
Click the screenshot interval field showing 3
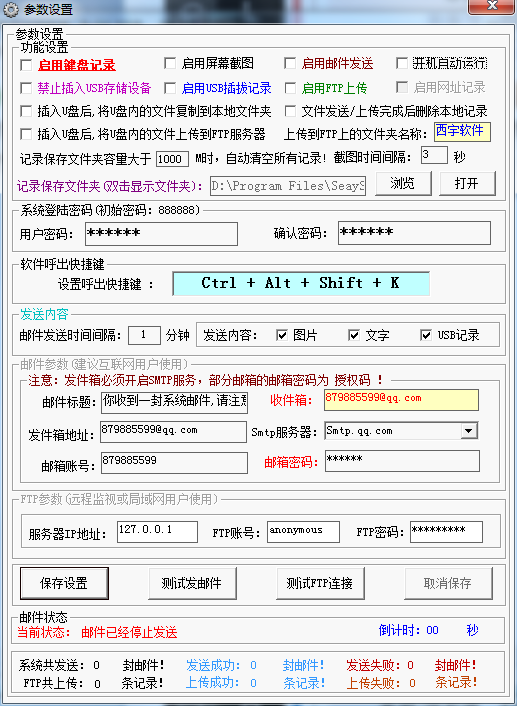click(434, 155)
